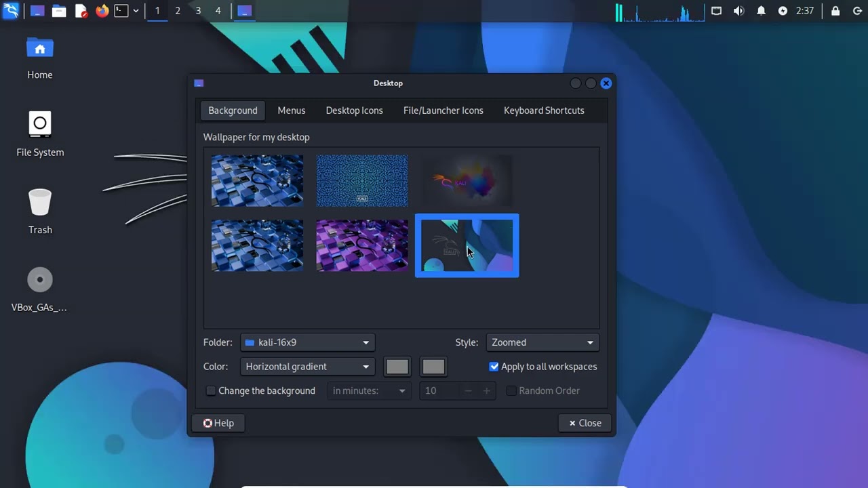Viewport: 868px width, 488px height.
Task: Close the Desktop window with the blue X
Action: click(x=606, y=83)
